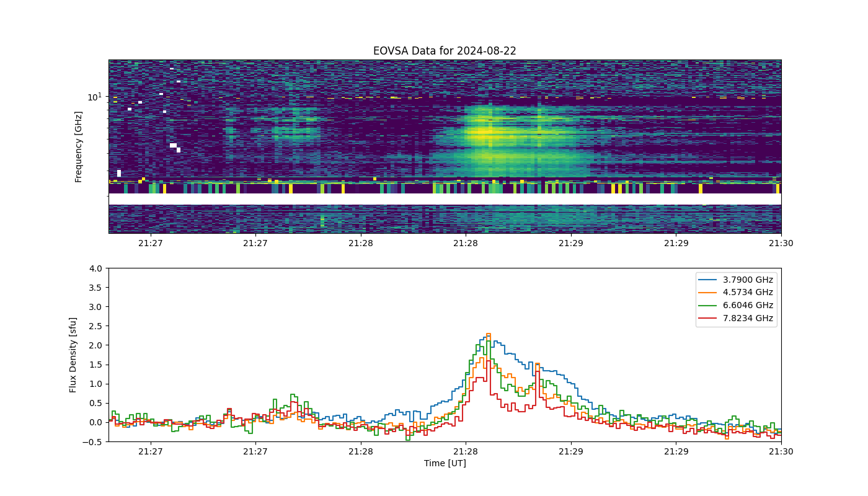Image resolution: width=868 pixels, height=496 pixels.
Task: Select the 10¹ frequency tick label
Action: (x=94, y=97)
